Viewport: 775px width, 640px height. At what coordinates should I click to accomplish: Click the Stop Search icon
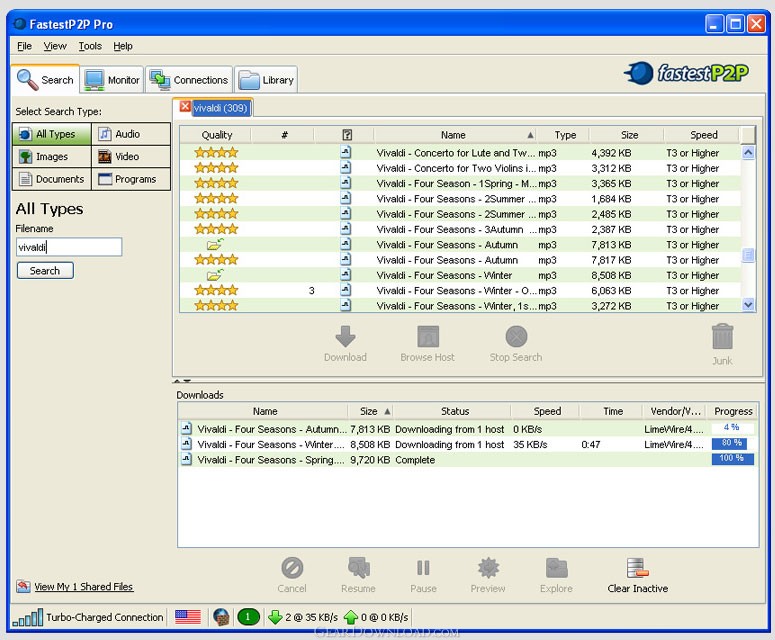point(516,337)
